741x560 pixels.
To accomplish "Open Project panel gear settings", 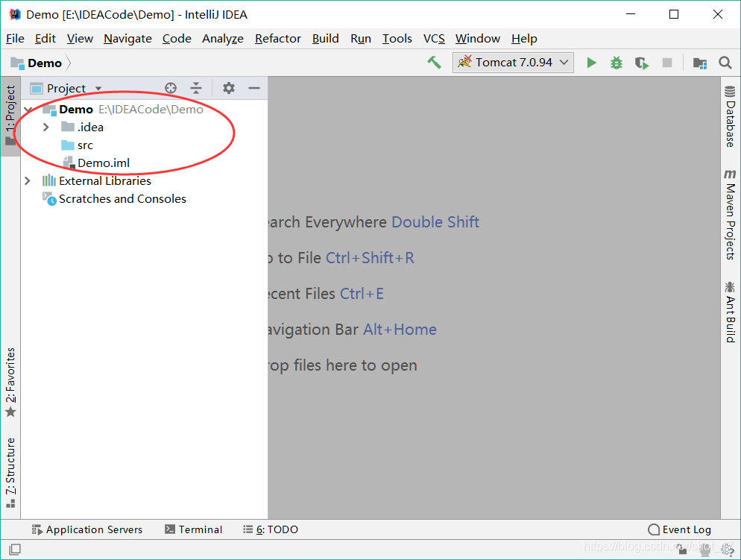I will (229, 88).
